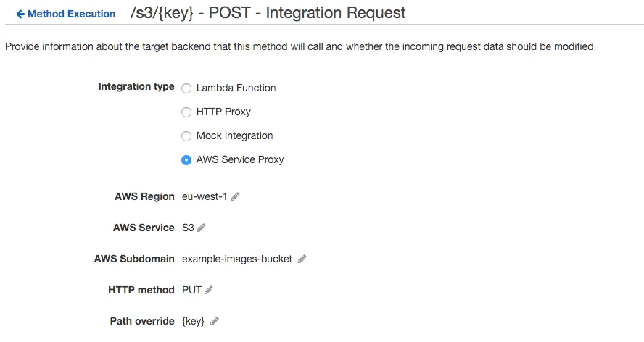Click the Integration Request page heading
Viewport: 644px width, 342px height.
(x=268, y=13)
